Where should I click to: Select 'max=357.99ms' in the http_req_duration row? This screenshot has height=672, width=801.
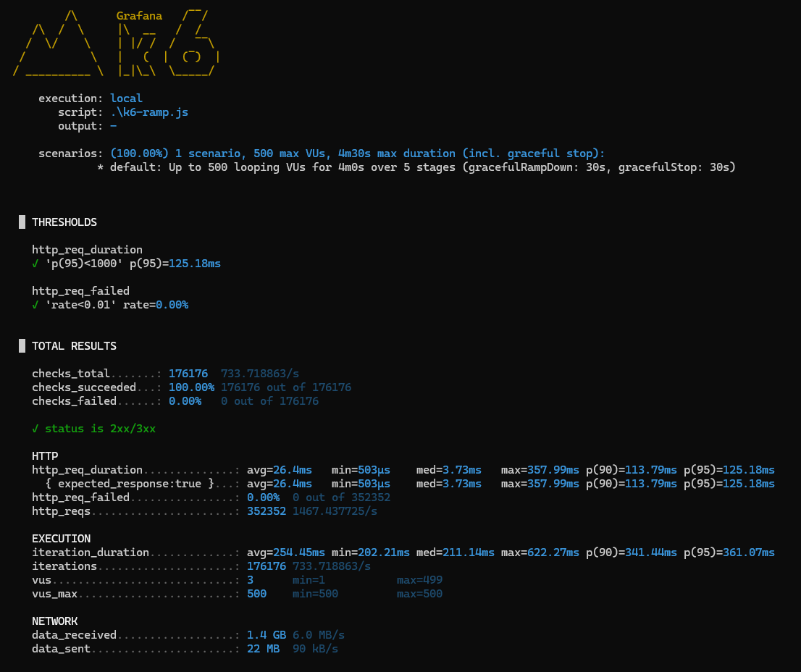(540, 470)
